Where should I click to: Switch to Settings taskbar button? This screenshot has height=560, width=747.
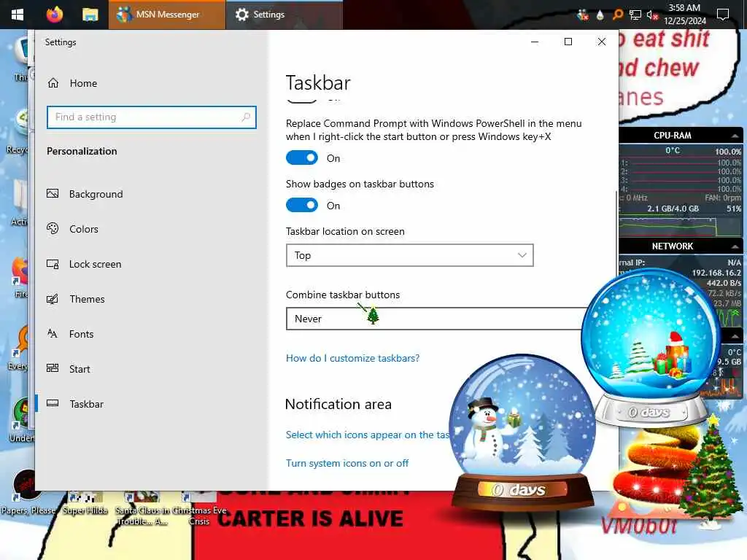click(285, 15)
